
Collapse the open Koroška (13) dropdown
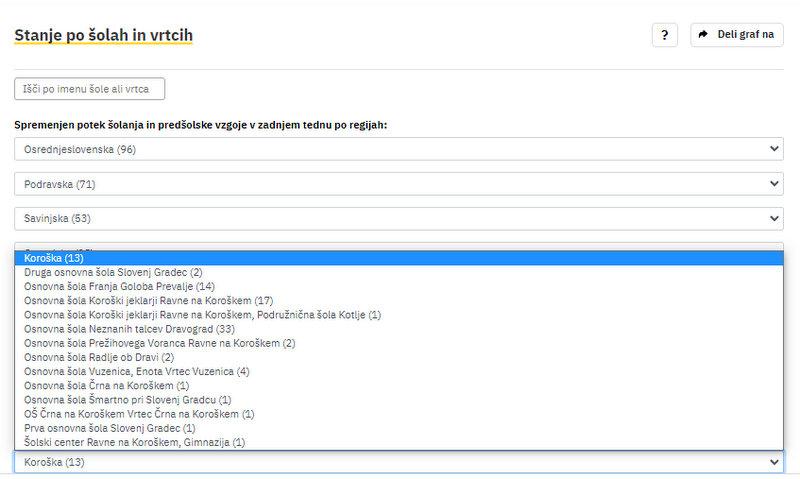click(398, 462)
